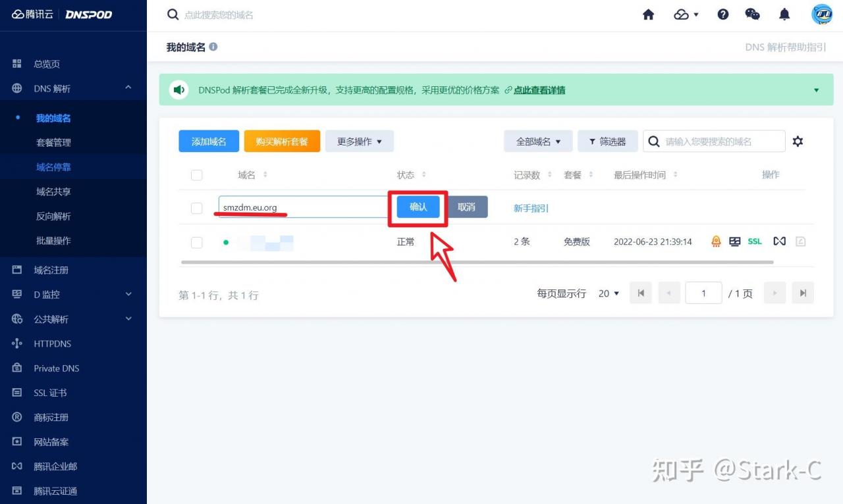843x504 pixels.
Task: Tick the checkbox of smzdm.eu.org row
Action: tap(196, 208)
